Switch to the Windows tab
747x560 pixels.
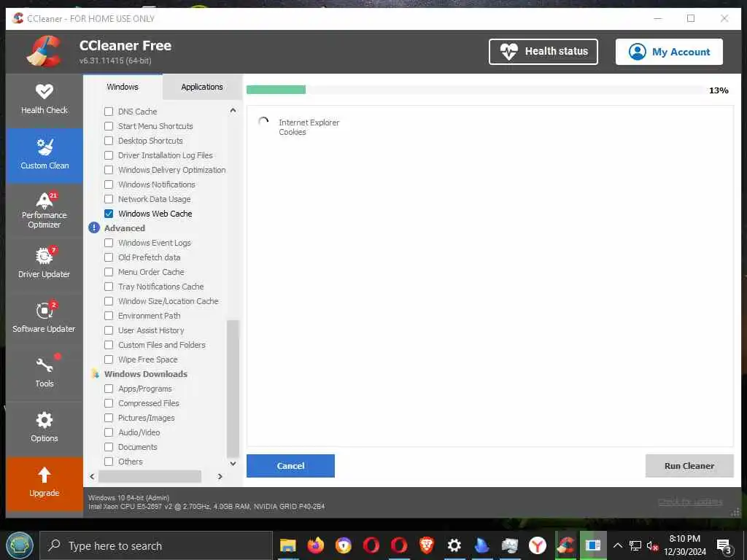pyautogui.click(x=123, y=87)
